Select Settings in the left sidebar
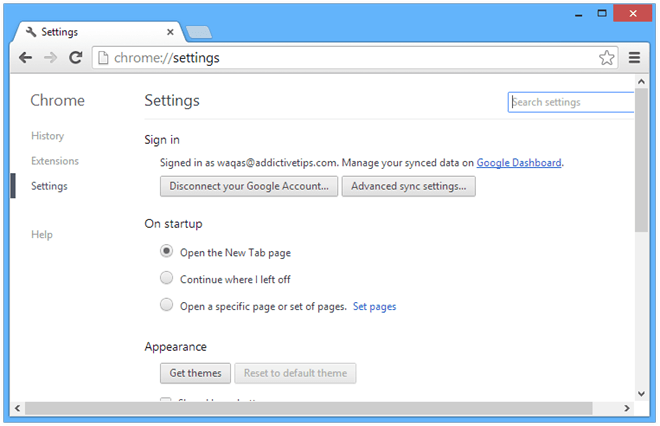This screenshot has width=660, height=426. click(49, 186)
